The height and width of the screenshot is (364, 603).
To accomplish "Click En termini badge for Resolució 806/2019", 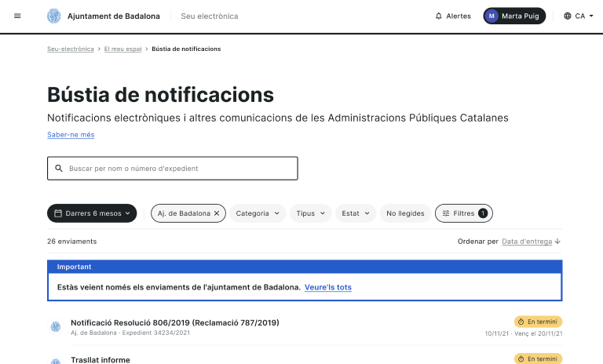I will click(538, 322).
